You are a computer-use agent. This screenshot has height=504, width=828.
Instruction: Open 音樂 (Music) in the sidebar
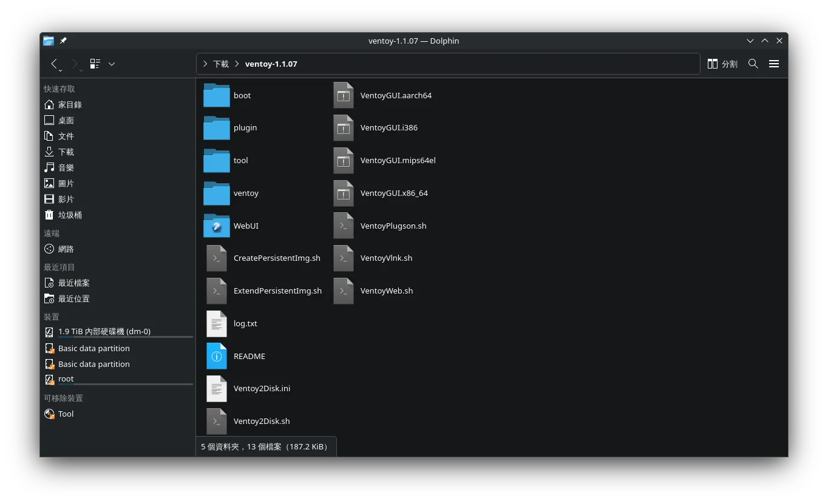pyautogui.click(x=118, y=168)
